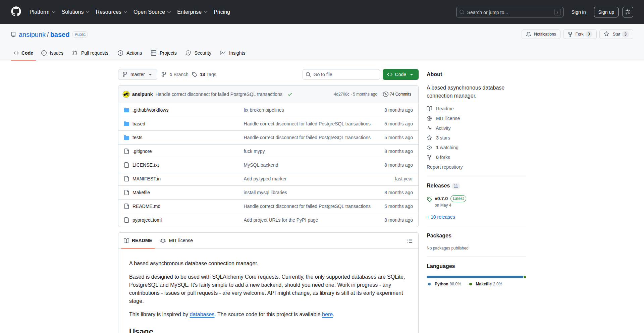The height and width of the screenshot is (333, 644).
Task: Expand the Platform navigation menu
Action: tap(42, 12)
